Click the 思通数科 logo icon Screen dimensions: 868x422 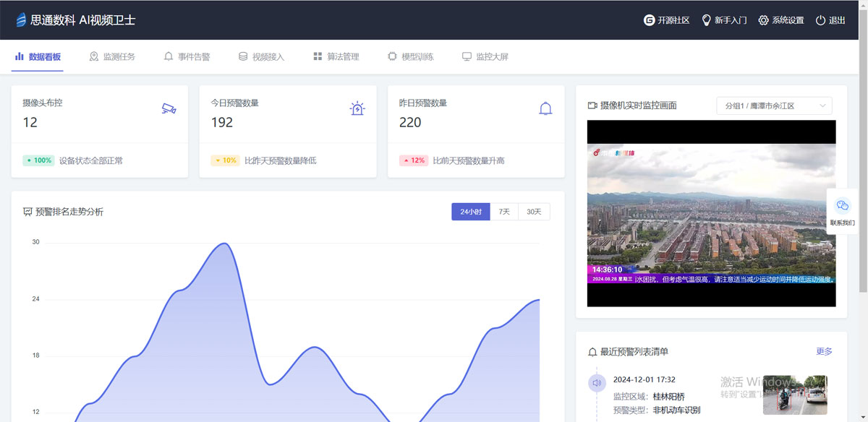pyautogui.click(x=21, y=20)
